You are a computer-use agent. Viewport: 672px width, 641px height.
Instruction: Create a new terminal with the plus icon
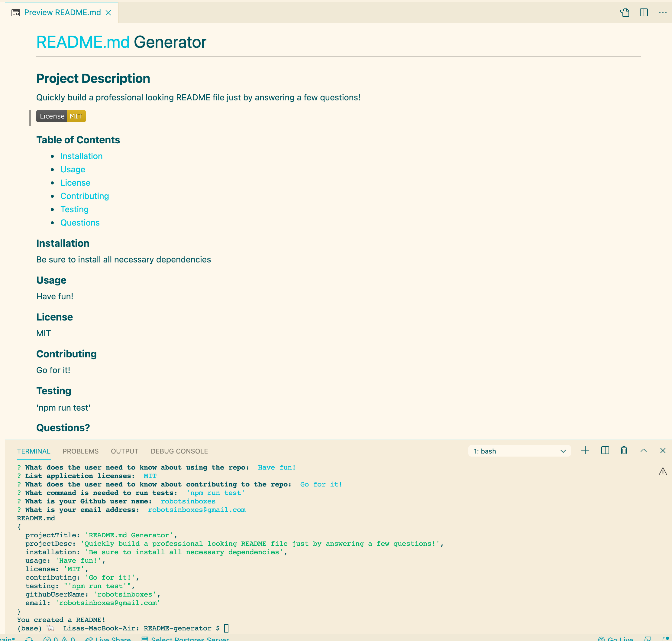[585, 450]
